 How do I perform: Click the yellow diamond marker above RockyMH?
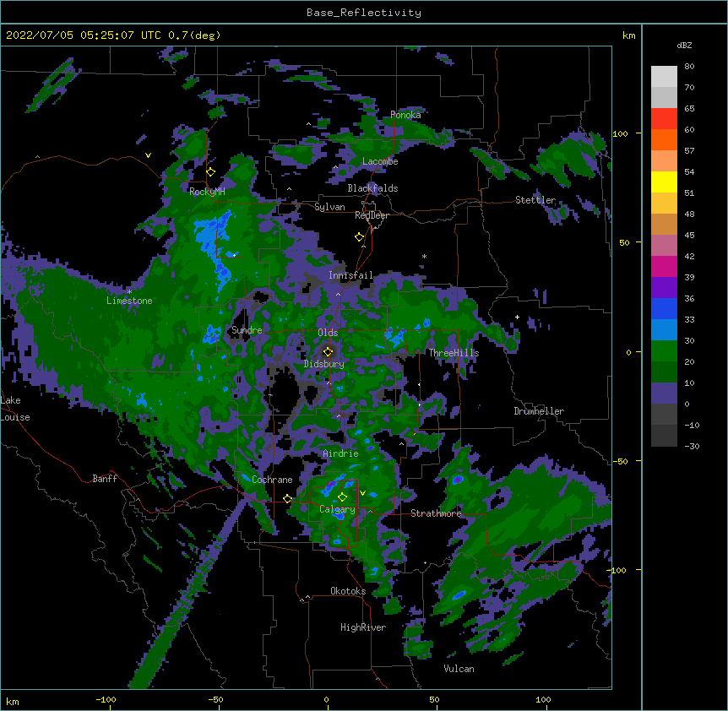[210, 172]
